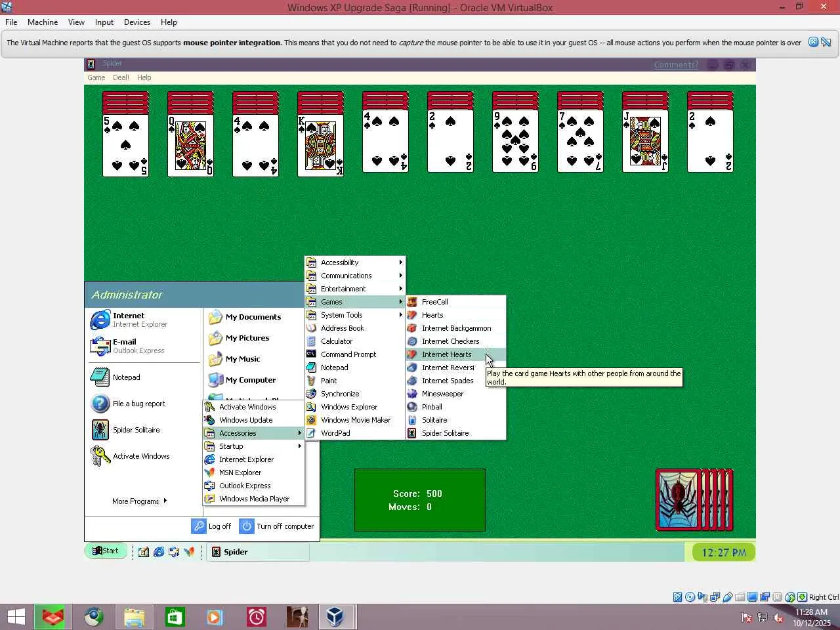
Task: Start Internet Spades game
Action: (x=456, y=381)
